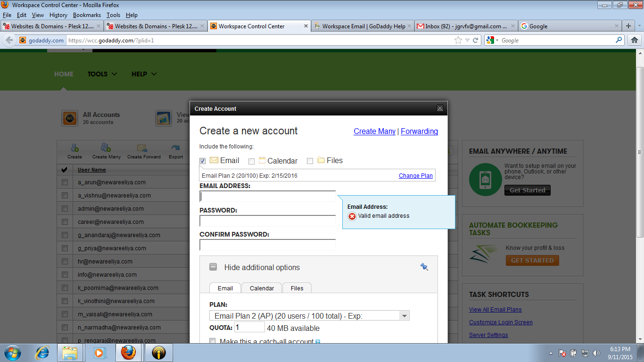
Task: Expand the TOOLS menu
Action: pos(102,74)
